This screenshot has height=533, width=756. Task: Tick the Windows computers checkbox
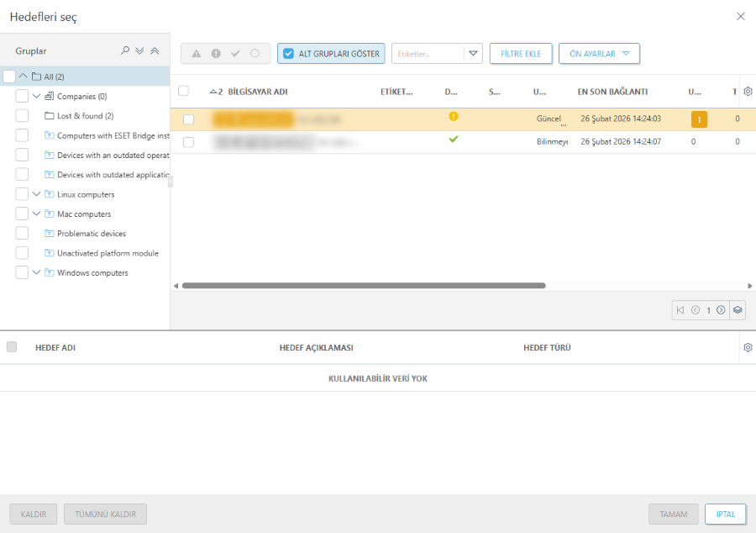click(x=22, y=272)
